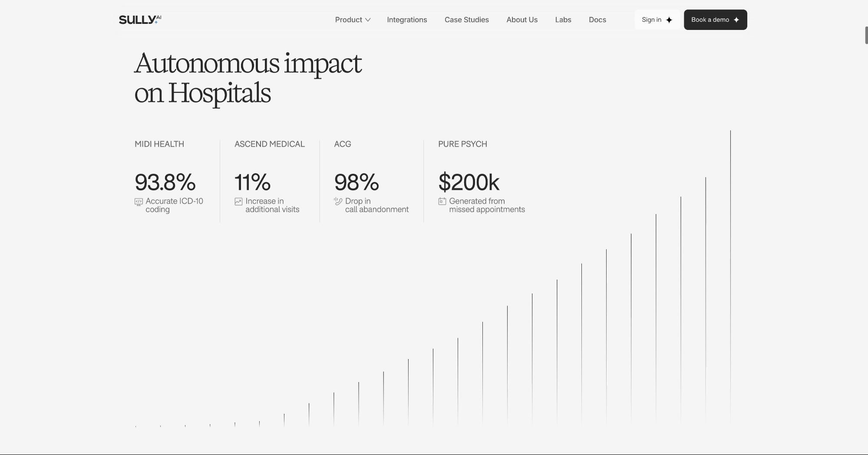Click the sparkle icon in Book a demo
The width and height of the screenshot is (868, 455).
pyautogui.click(x=736, y=20)
